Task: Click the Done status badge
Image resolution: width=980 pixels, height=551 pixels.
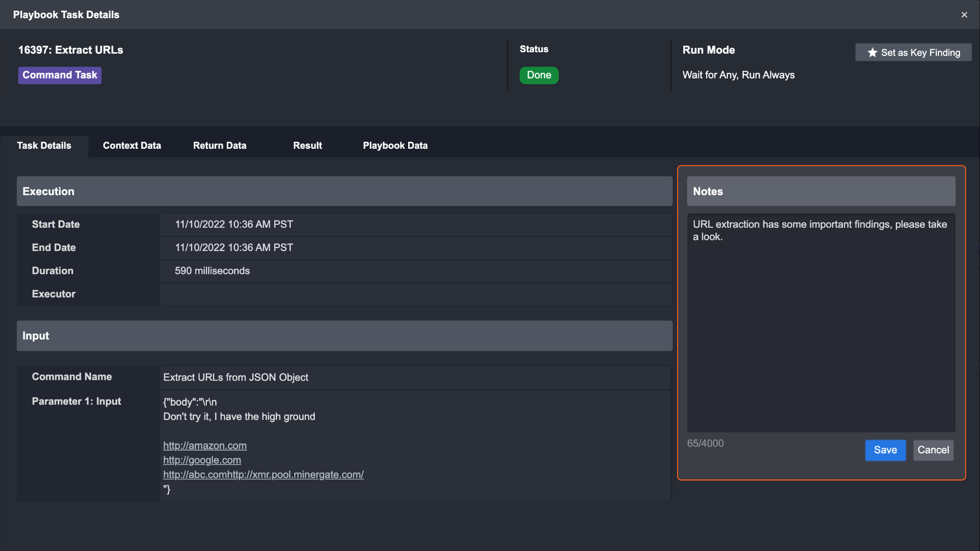Action: coord(539,75)
